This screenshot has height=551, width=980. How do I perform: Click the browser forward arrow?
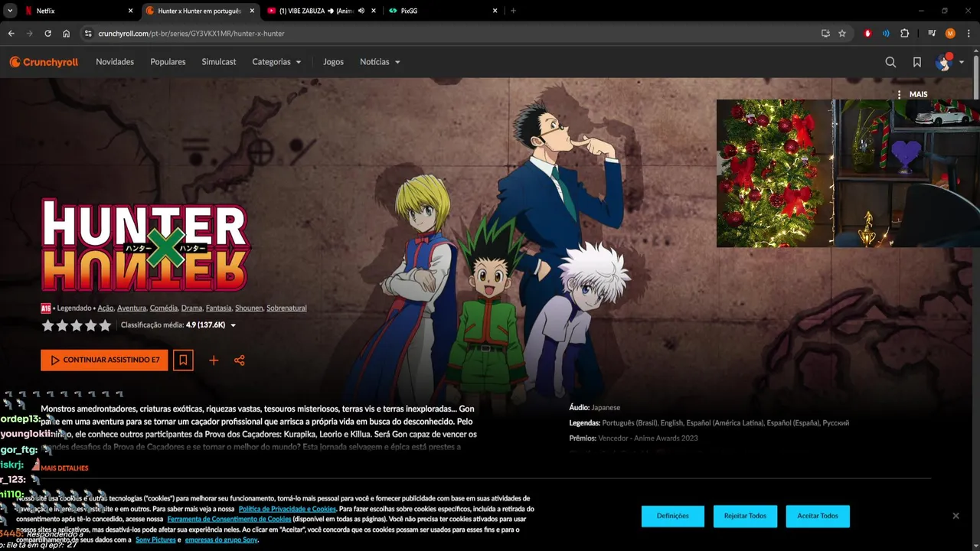pyautogui.click(x=29, y=34)
